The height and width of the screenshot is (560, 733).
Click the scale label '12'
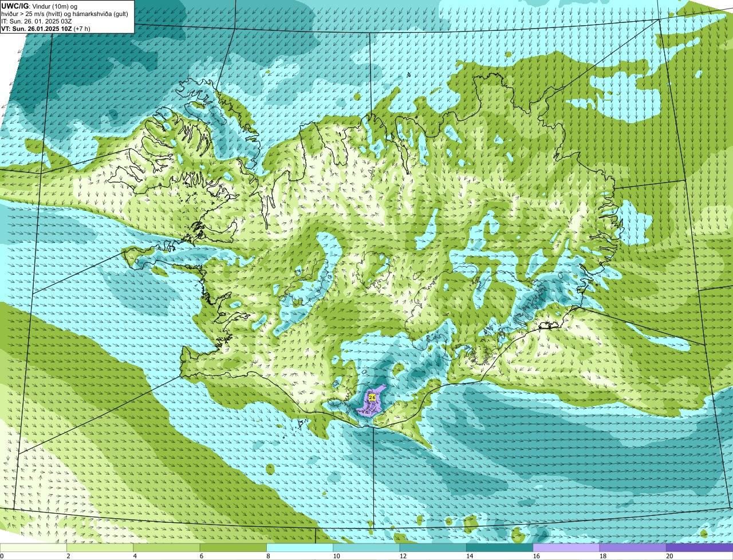tap(403, 556)
